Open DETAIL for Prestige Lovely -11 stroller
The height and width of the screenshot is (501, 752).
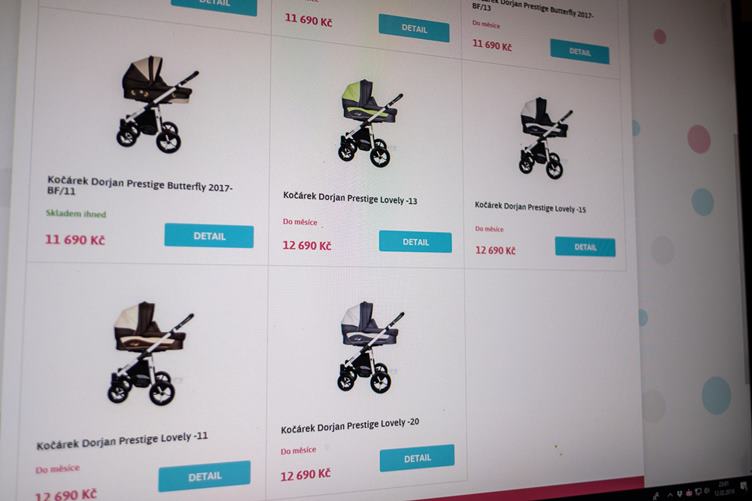coord(204,476)
